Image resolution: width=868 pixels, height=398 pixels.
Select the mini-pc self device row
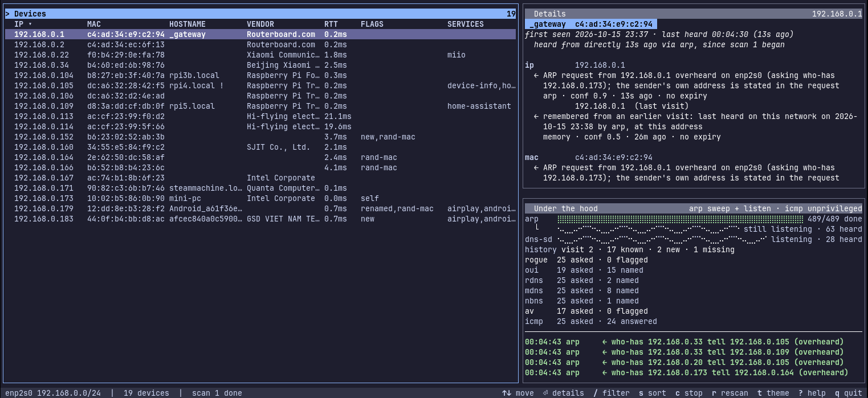click(260, 199)
